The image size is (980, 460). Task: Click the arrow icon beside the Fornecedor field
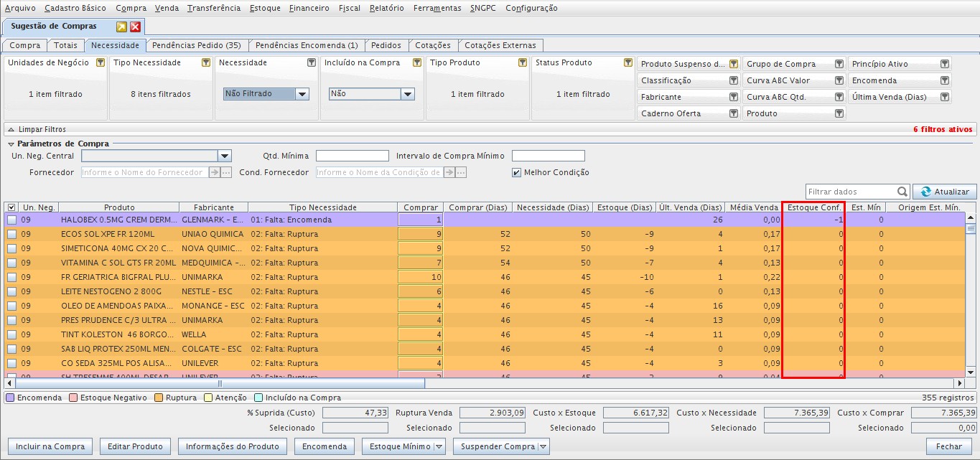[215, 172]
